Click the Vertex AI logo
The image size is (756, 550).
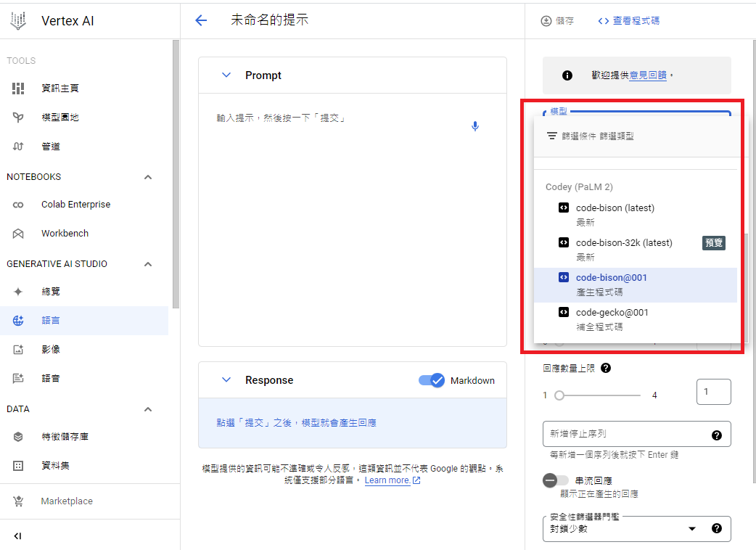(x=18, y=20)
